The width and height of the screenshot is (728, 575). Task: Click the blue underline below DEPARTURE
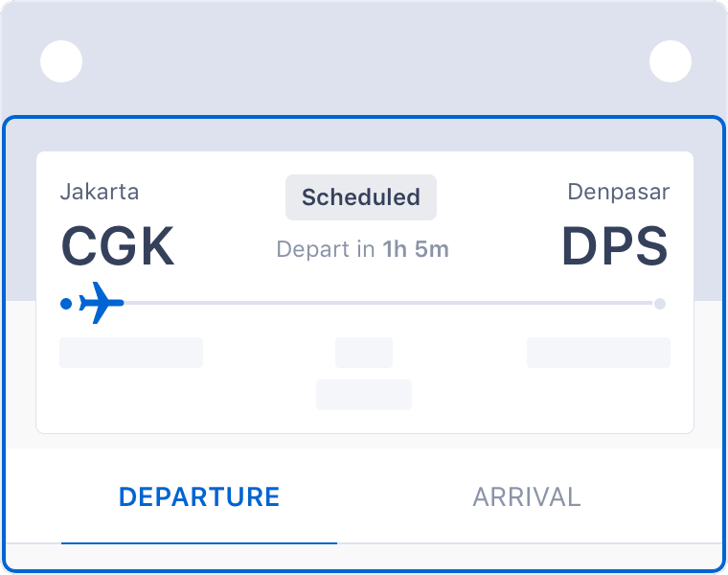tap(199, 543)
